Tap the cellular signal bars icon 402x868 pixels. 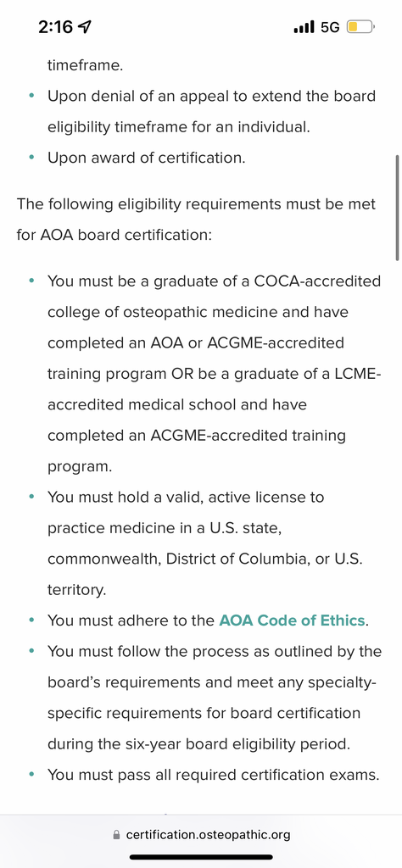(x=304, y=26)
